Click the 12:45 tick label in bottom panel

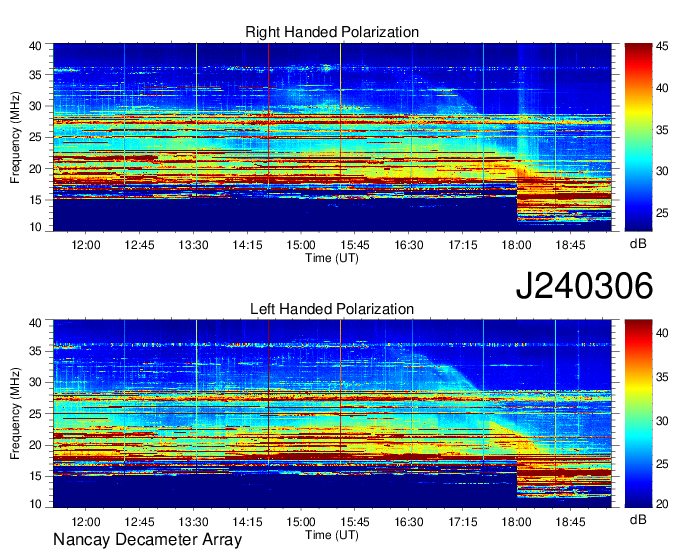click(x=140, y=522)
